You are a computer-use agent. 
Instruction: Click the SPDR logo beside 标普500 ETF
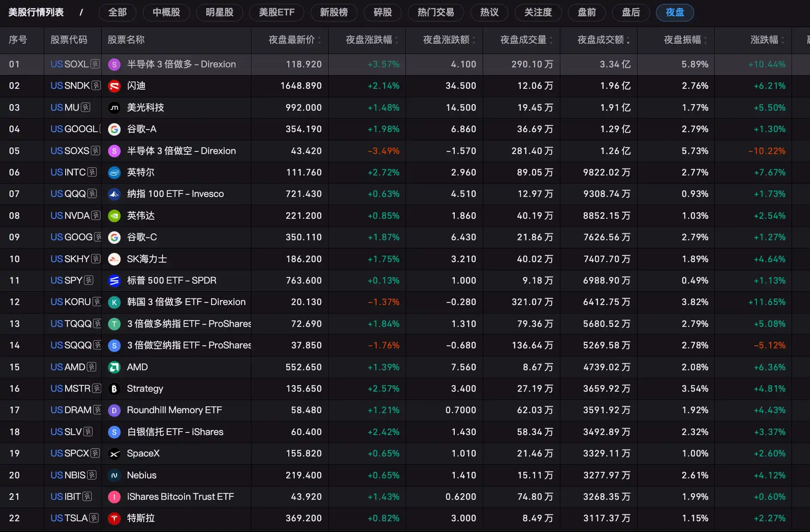pos(114,281)
